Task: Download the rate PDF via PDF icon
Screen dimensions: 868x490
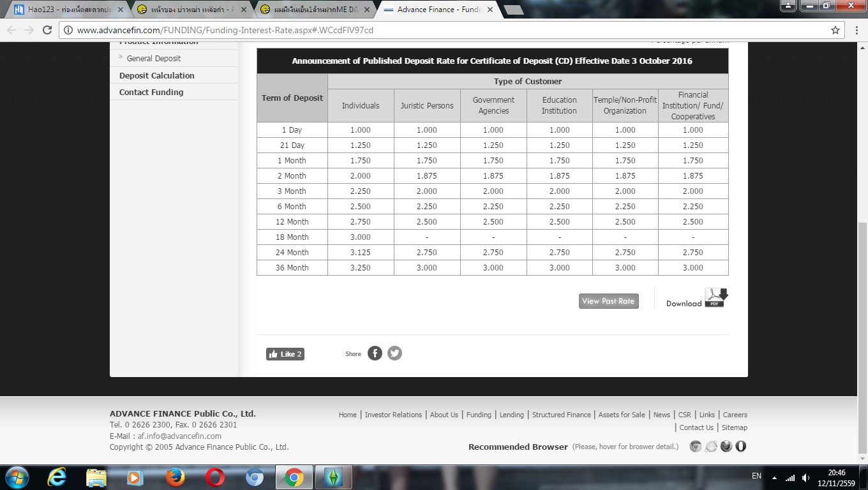Action: point(716,298)
